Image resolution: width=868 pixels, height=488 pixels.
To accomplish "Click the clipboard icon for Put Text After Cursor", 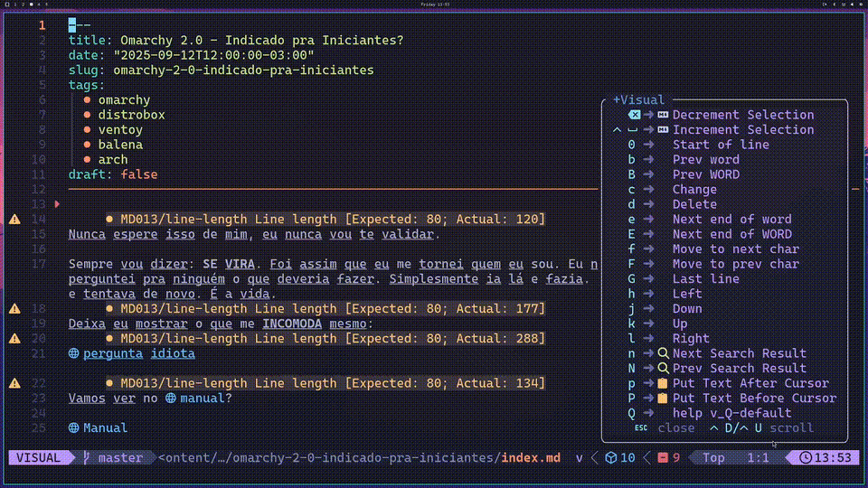I will [663, 383].
